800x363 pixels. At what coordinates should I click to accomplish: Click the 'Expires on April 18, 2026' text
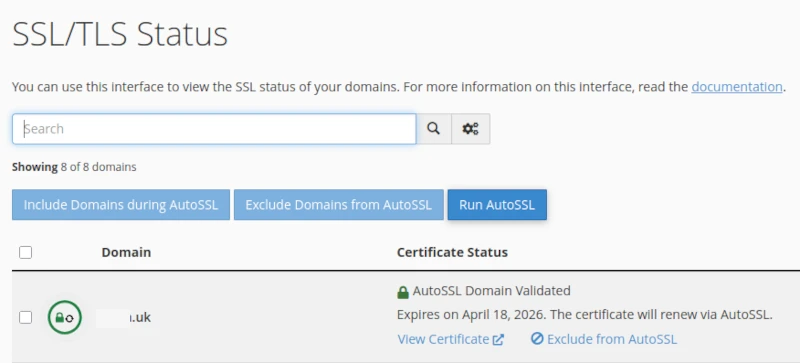coord(471,315)
